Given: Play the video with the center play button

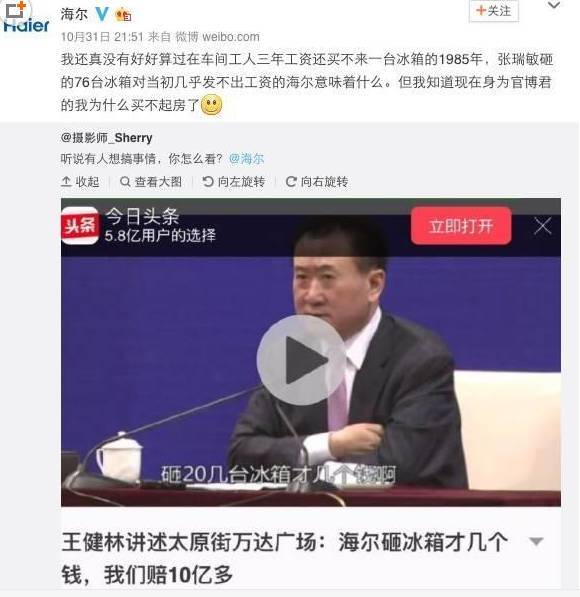Looking at the screenshot, I should tap(301, 360).
